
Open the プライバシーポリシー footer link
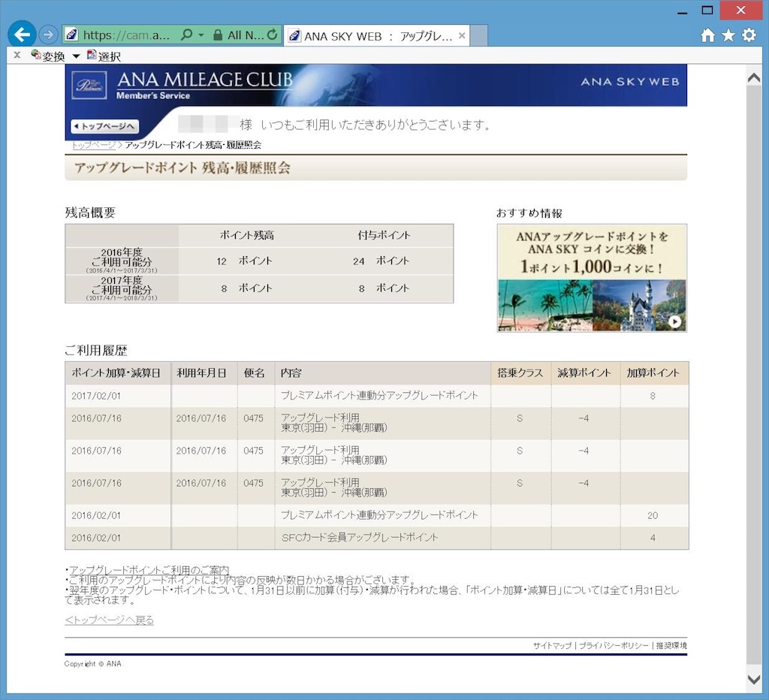pyautogui.click(x=614, y=646)
